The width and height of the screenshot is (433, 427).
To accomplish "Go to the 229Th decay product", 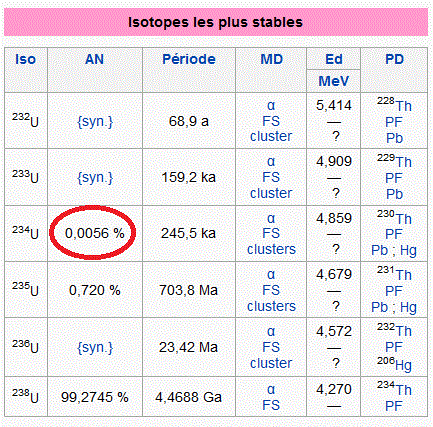I will pyautogui.click(x=394, y=161).
